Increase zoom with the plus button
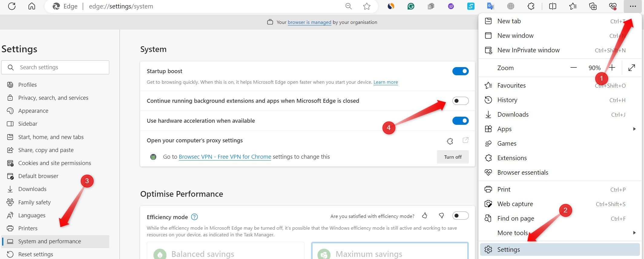The image size is (644, 259). [612, 68]
